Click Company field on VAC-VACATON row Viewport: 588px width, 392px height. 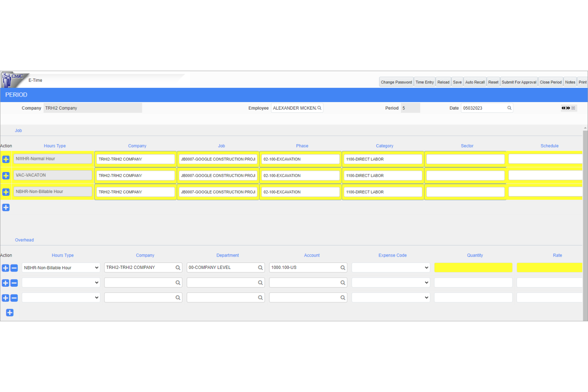point(135,176)
